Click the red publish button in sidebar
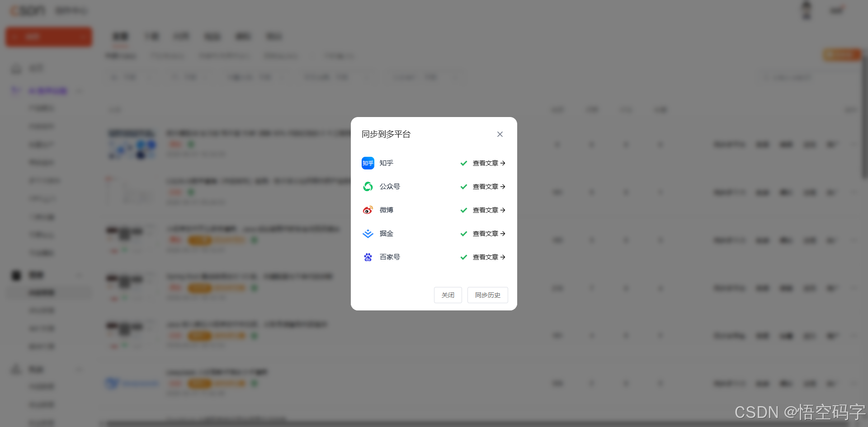The height and width of the screenshot is (427, 868). click(x=49, y=37)
